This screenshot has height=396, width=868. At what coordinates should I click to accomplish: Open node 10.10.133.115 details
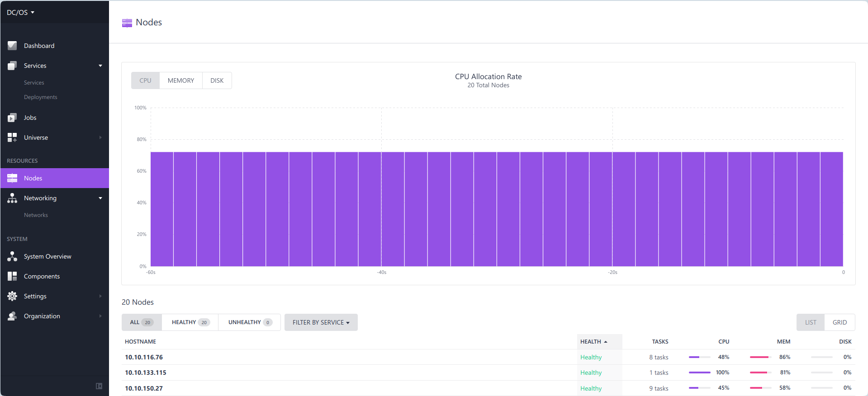146,372
